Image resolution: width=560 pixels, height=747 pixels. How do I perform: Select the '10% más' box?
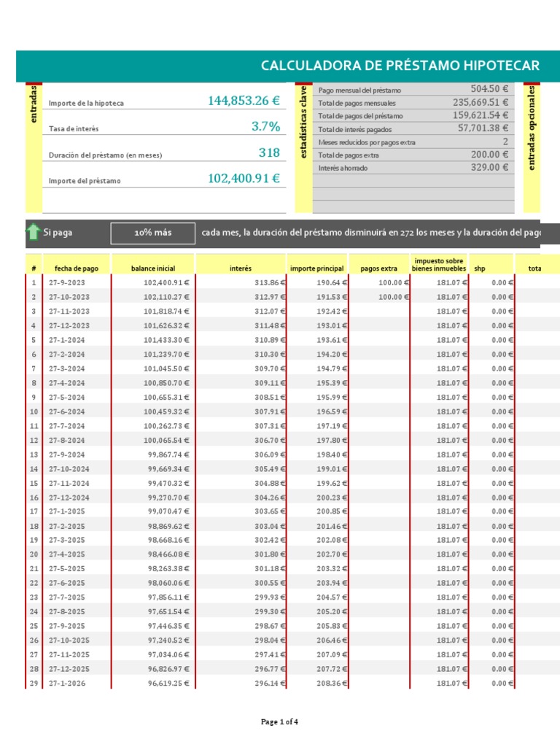pyautogui.click(x=153, y=233)
